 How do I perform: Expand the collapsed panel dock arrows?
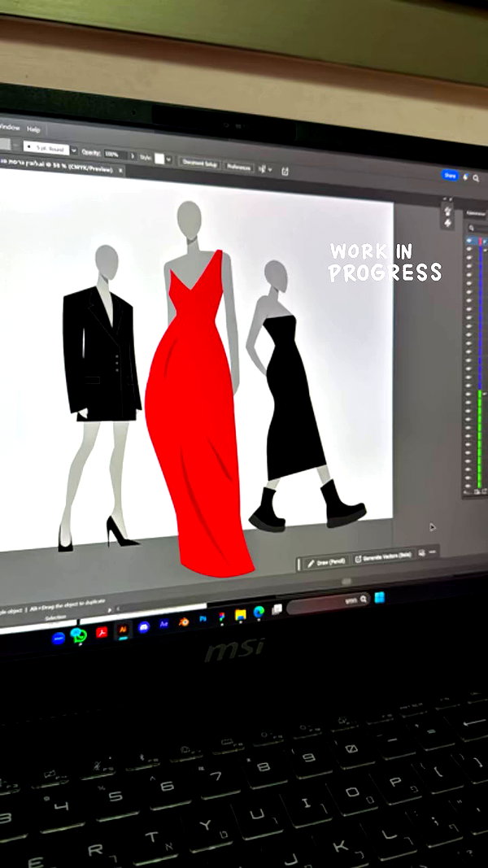[x=447, y=198]
